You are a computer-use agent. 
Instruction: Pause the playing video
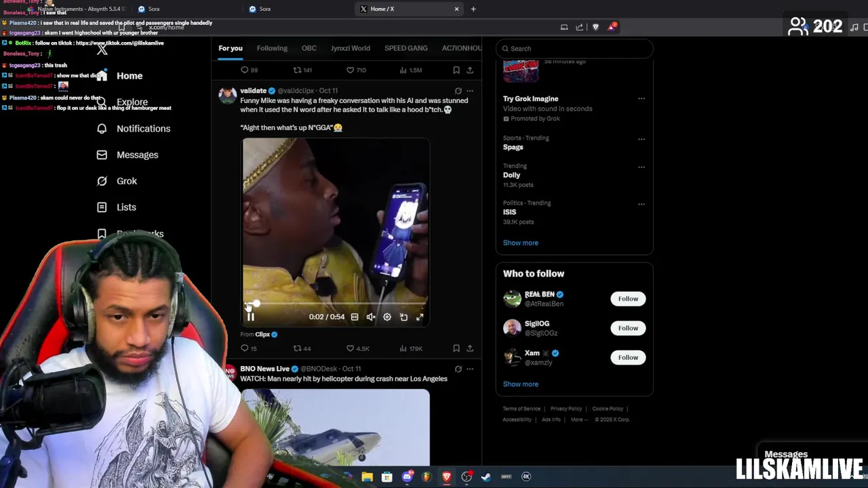click(250, 317)
